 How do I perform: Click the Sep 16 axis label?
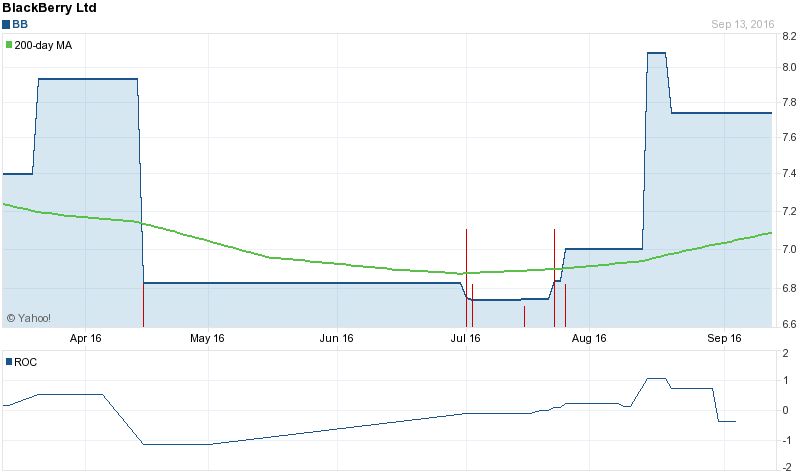click(x=724, y=338)
